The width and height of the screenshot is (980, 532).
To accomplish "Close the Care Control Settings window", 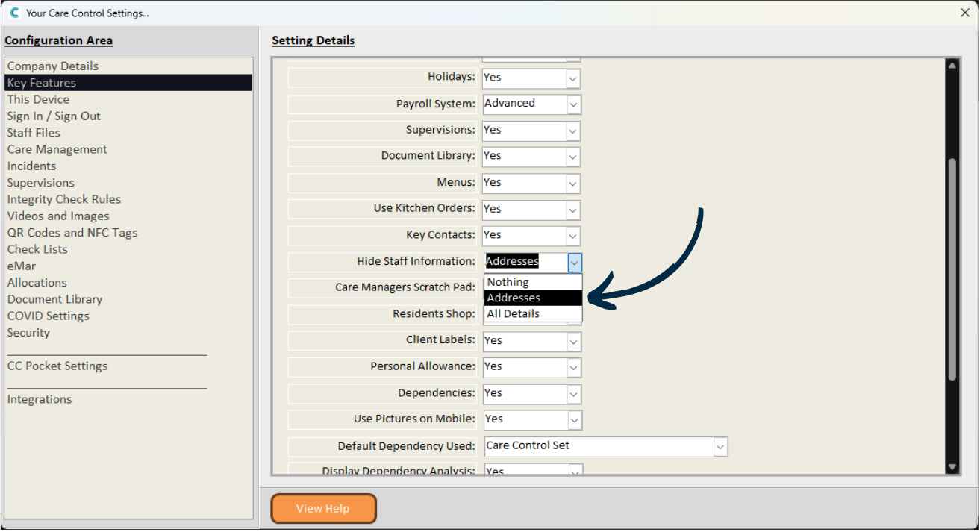I will tap(964, 13).
